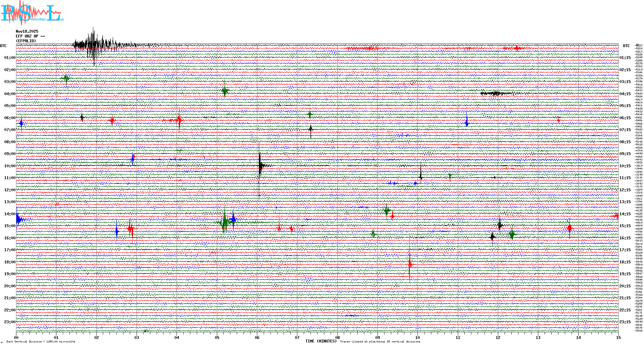This screenshot has width=644, height=346.
Task: Click minute 00 on the bottom axis
Action: (16, 338)
